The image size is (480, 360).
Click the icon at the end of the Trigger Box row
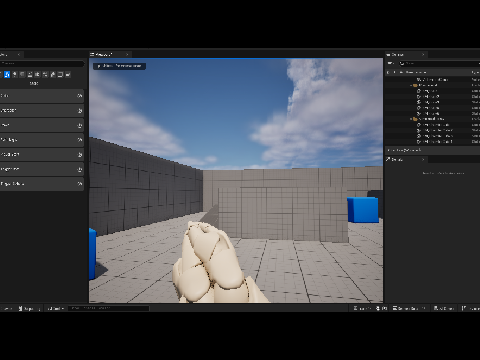click(x=80, y=169)
